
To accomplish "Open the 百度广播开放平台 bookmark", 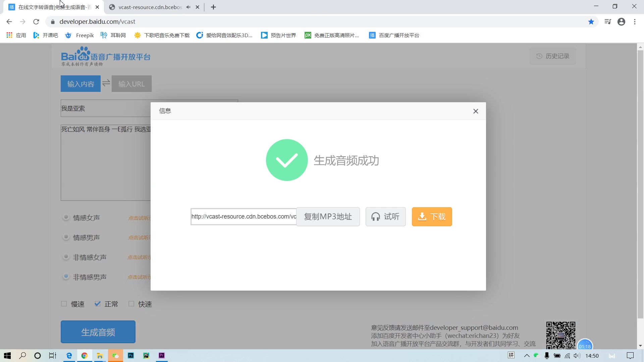I will coord(394,35).
